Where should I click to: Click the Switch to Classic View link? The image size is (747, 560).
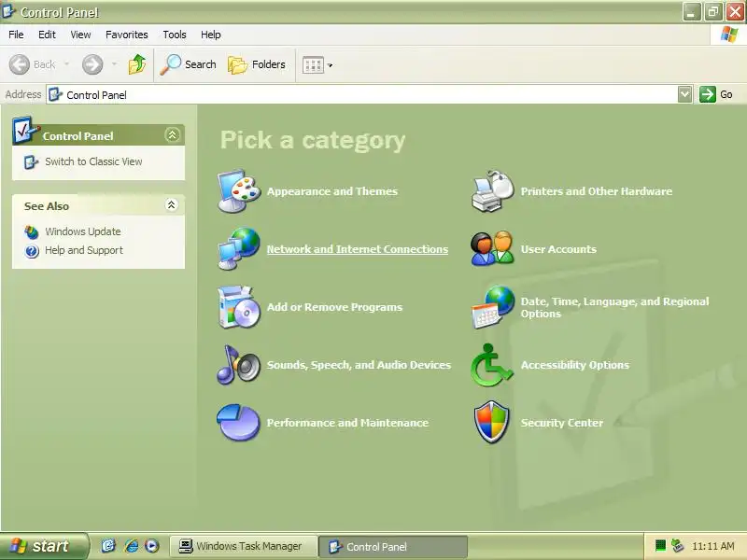pyautogui.click(x=93, y=161)
